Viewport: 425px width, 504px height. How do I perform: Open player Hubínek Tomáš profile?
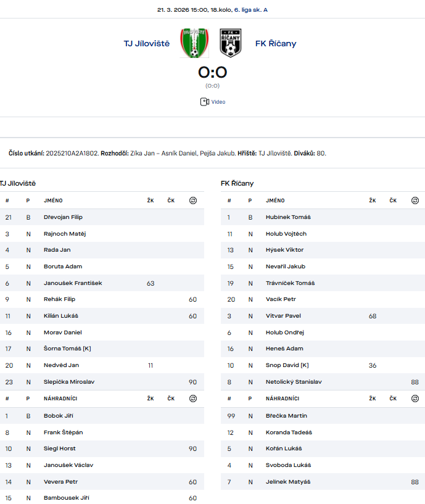click(x=288, y=217)
